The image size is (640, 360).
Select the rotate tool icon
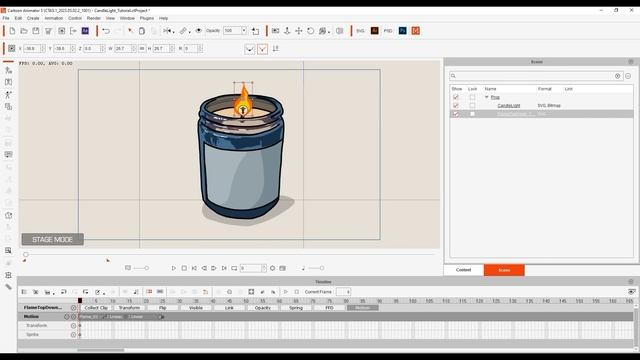[311, 31]
